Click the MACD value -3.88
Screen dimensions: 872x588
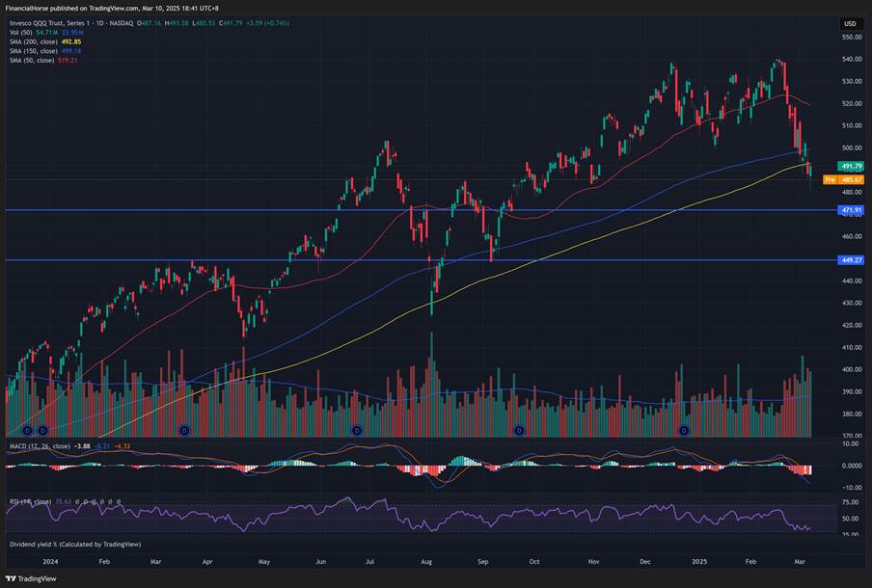pos(82,445)
